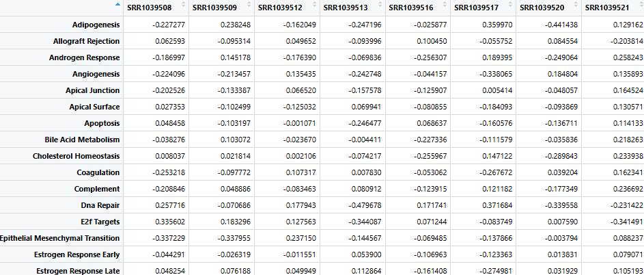The height and width of the screenshot is (275, 644).
Task: Select the Apical Junction row label
Action: pyautogui.click(x=92, y=90)
